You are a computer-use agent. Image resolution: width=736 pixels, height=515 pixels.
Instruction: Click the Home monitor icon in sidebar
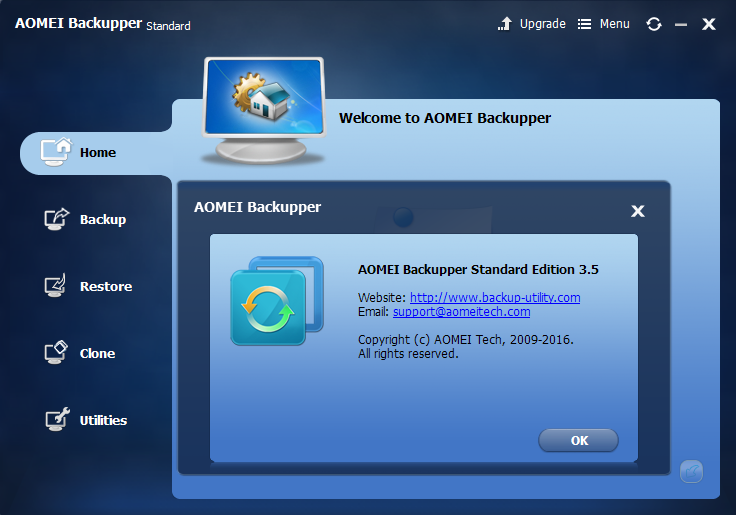(x=56, y=152)
